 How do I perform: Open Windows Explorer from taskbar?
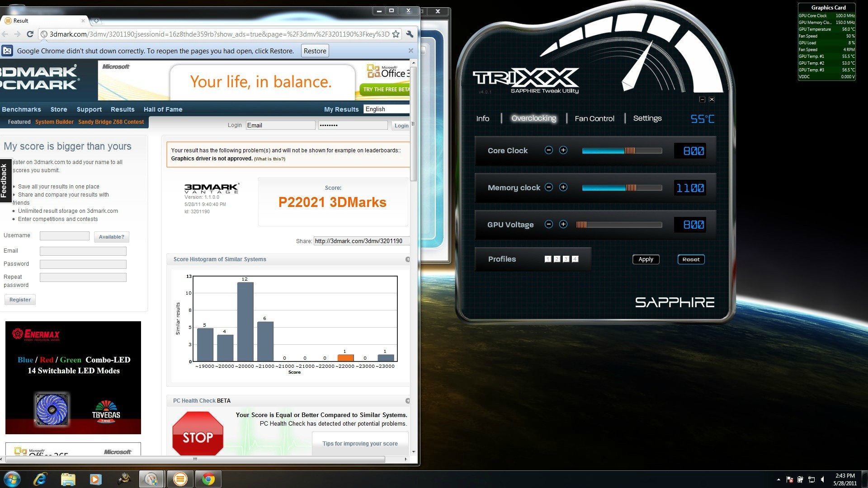[68, 479]
